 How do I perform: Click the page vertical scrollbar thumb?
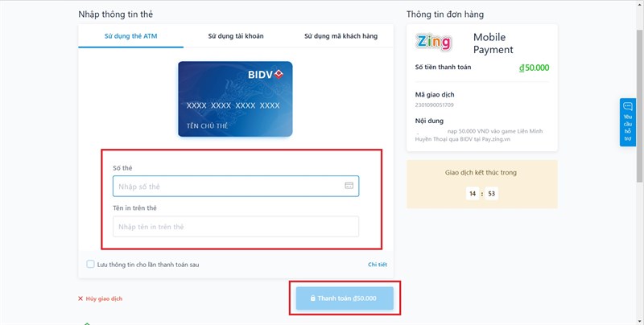click(639, 107)
